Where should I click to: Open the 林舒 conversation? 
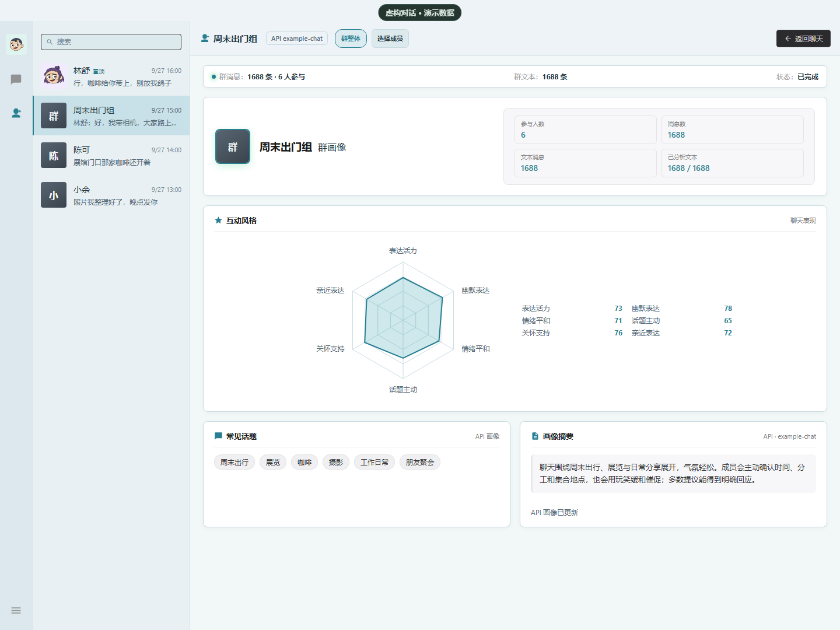click(111, 76)
